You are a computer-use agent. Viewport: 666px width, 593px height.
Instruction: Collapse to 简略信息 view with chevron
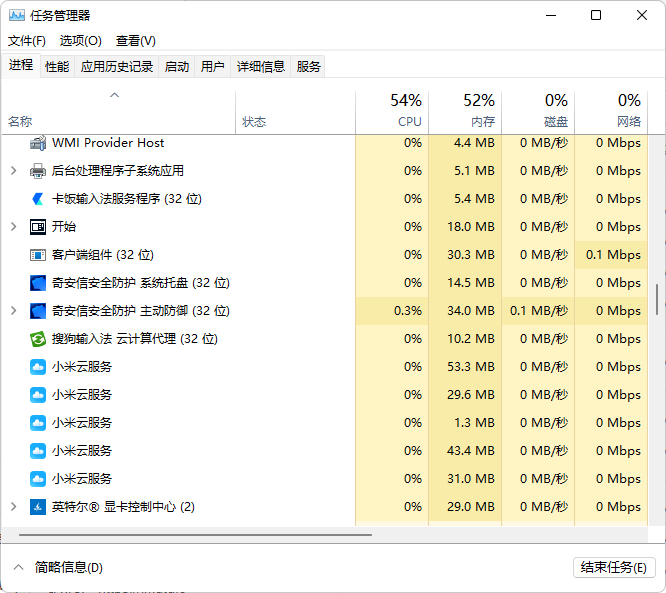pos(18,567)
